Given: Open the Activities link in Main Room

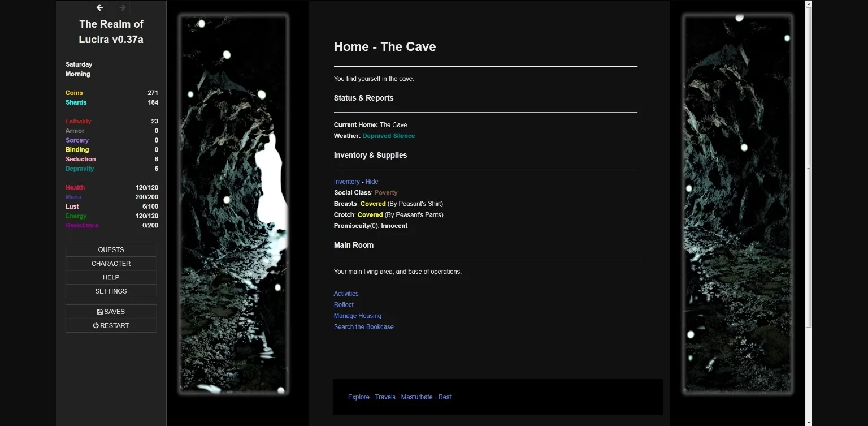Looking at the screenshot, I should point(346,294).
